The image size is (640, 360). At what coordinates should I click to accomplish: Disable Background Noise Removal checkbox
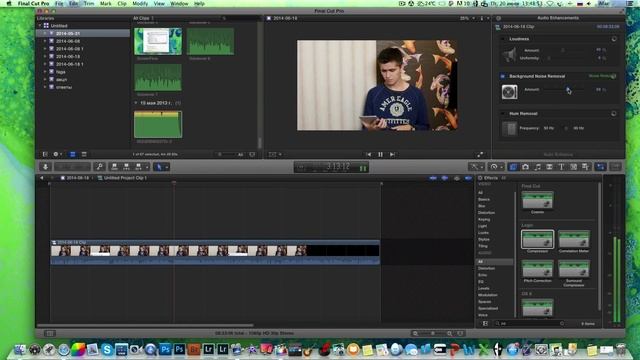[x=503, y=76]
